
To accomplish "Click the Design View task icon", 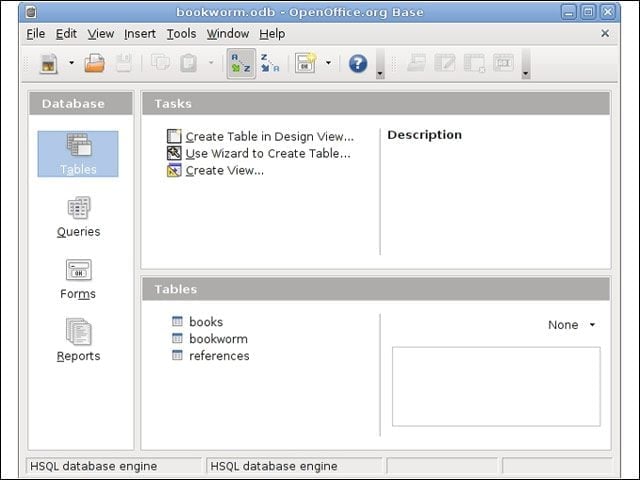I will click(x=174, y=136).
